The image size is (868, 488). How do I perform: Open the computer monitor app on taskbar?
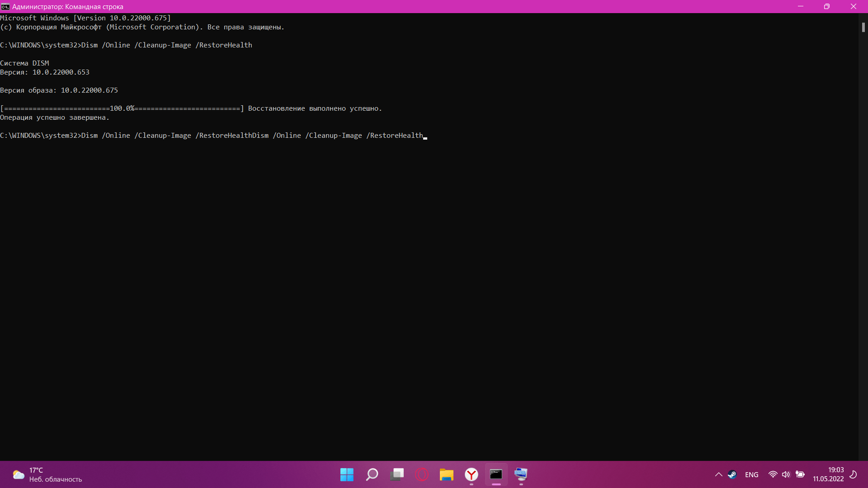[521, 474]
